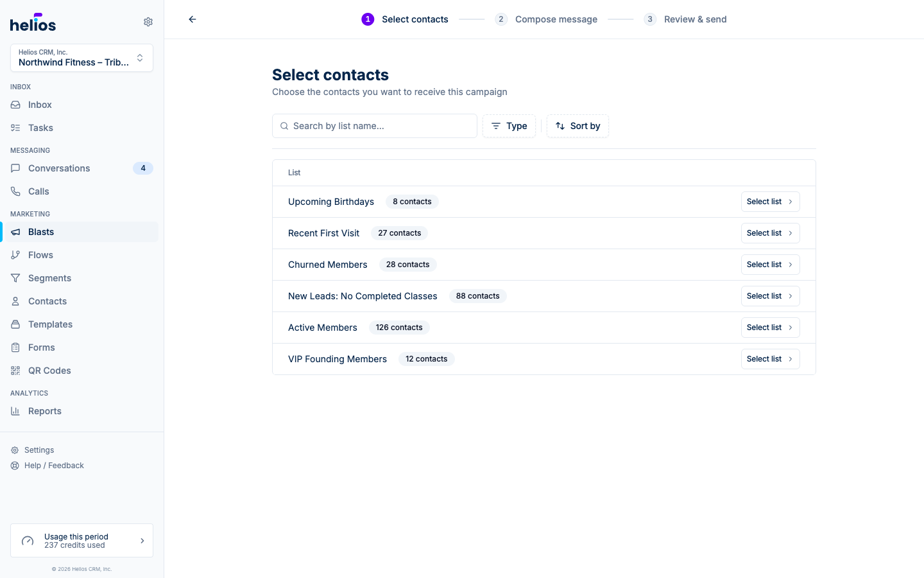
Task: Click the QR Codes icon
Action: click(15, 371)
